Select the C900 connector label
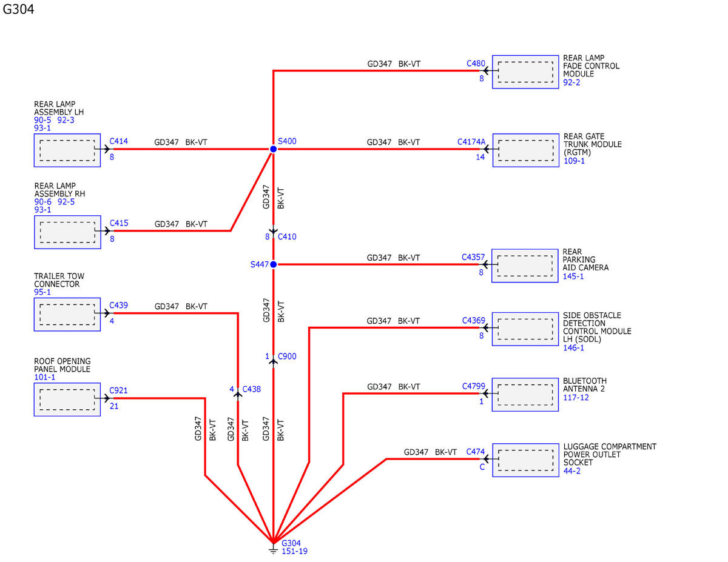728x562 pixels. pyautogui.click(x=288, y=356)
